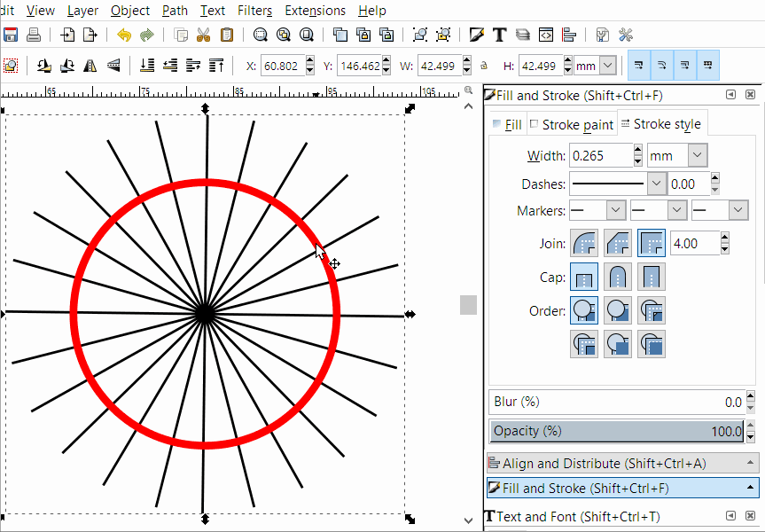Viewport: 765px width, 532px height.
Task: Undo the last action
Action: 123,35
